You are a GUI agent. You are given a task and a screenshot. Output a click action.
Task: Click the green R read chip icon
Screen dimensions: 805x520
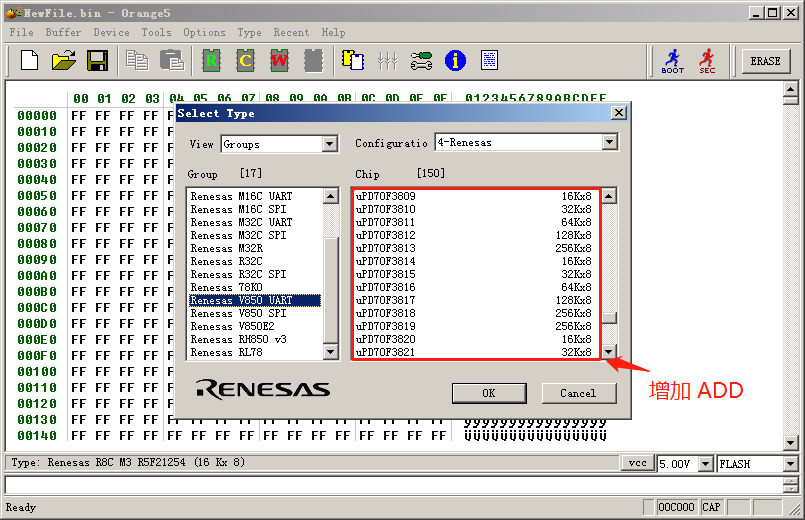tap(211, 61)
